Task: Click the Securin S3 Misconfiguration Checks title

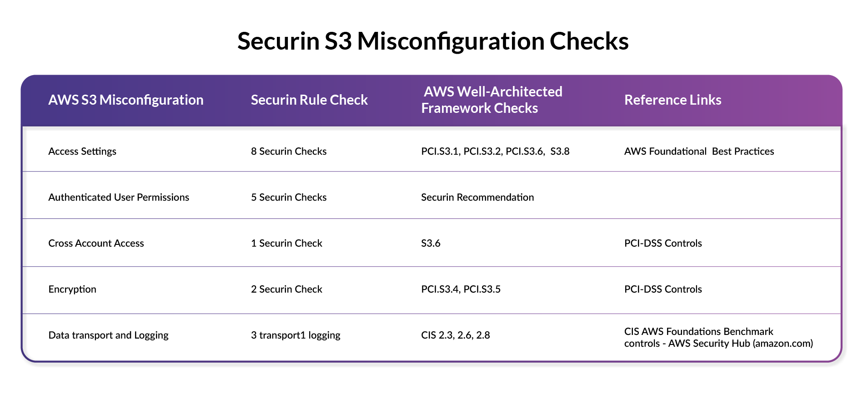Action: (433, 41)
